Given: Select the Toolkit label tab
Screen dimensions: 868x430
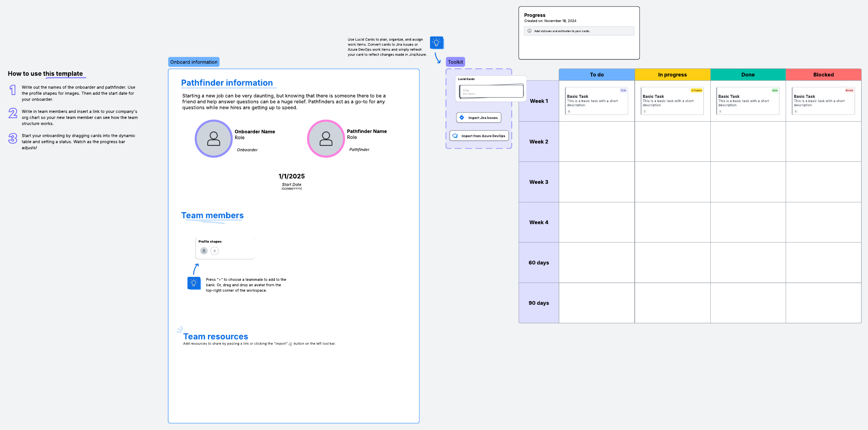Looking at the screenshot, I should click(455, 62).
